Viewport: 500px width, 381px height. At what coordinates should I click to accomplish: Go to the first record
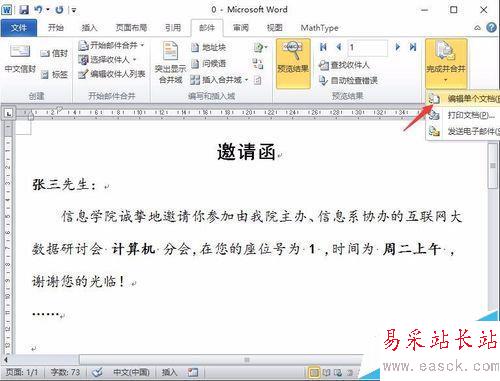click(x=323, y=47)
